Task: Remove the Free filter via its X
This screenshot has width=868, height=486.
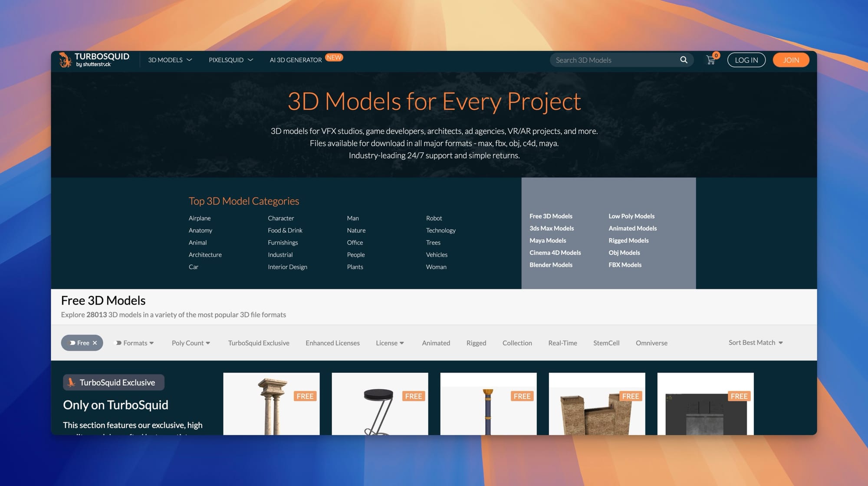Action: tap(95, 343)
